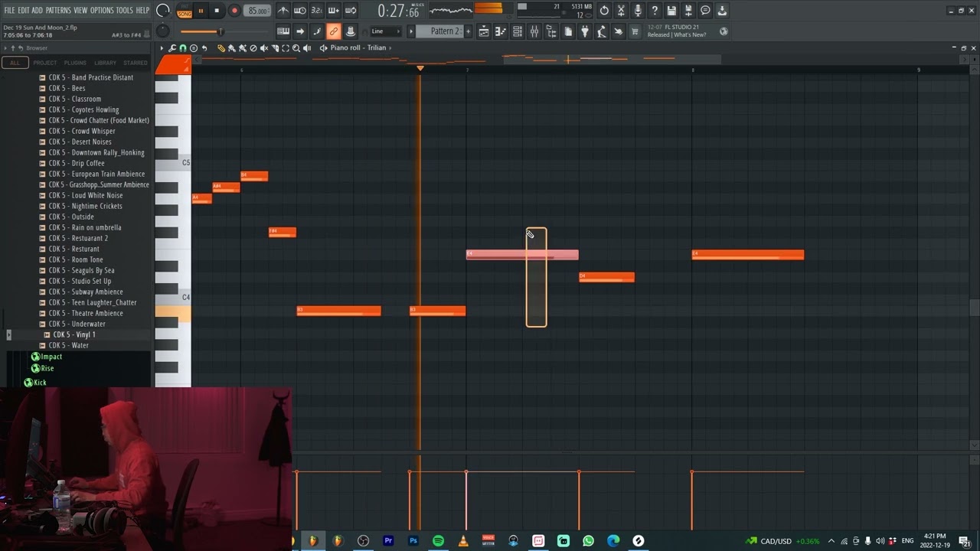Viewport: 980px width, 551px height.
Task: Click the Record button
Action: point(234,11)
